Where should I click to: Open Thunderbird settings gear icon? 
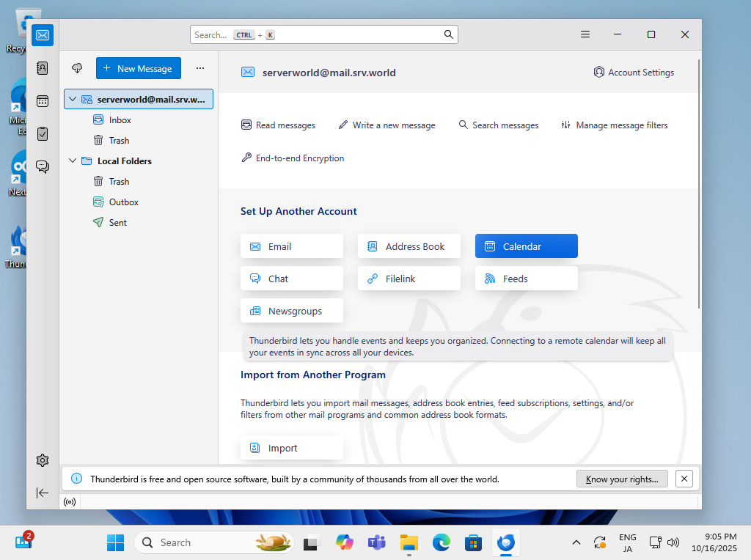(43, 460)
